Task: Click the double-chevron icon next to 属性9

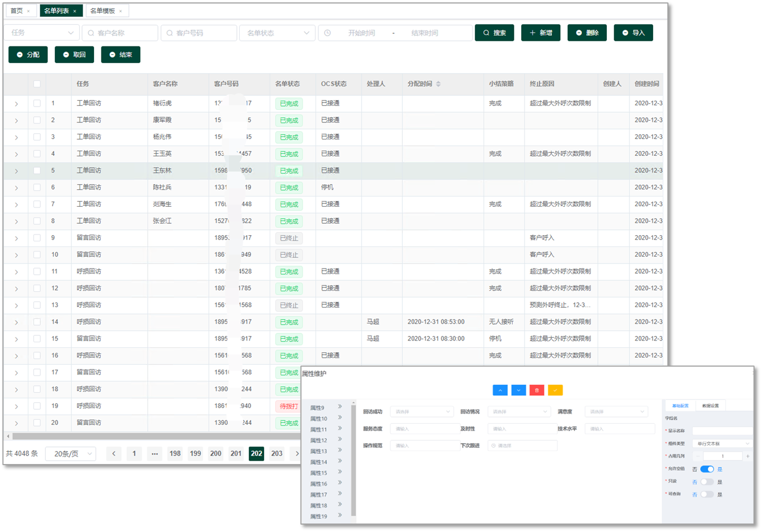Action: coord(340,407)
